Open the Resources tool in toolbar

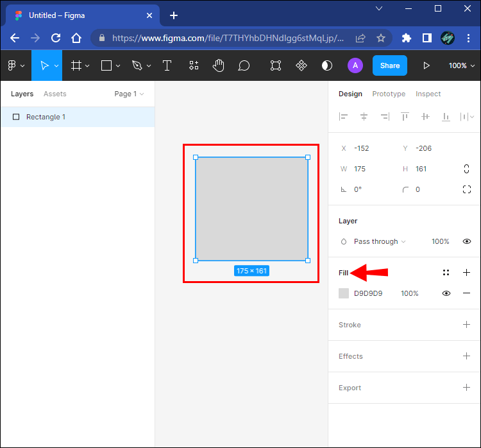tap(194, 65)
